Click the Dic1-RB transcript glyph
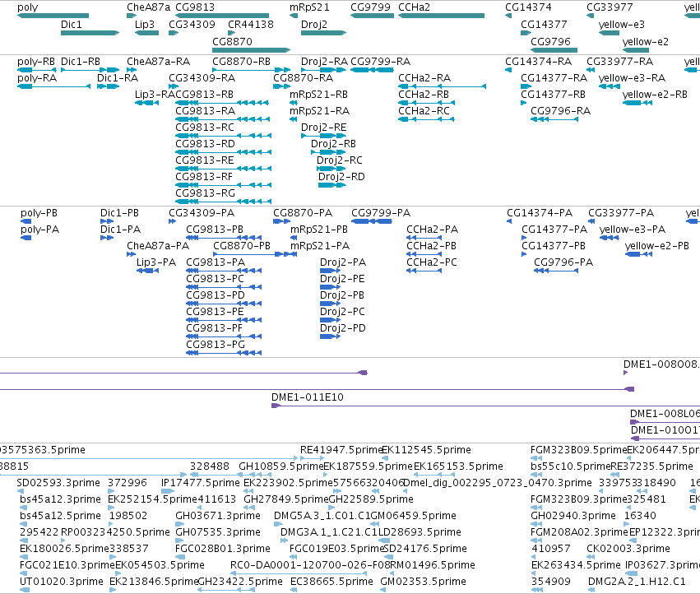This screenshot has width=700, height=594. point(90,70)
